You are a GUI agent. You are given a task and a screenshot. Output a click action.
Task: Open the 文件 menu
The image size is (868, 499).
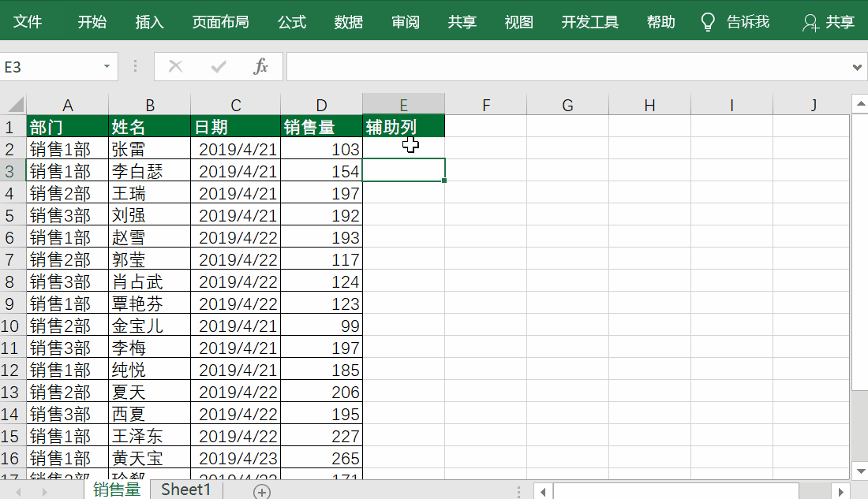coord(28,22)
